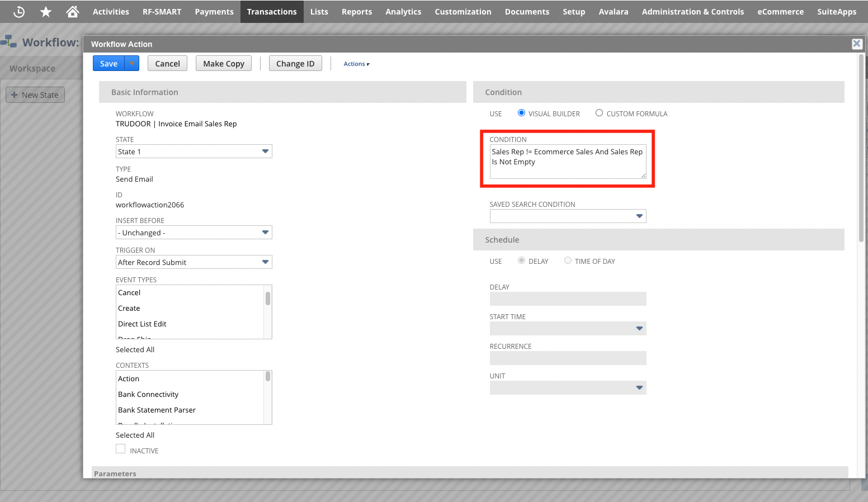Screen dimensions: 868x502
Task: Close the Workflow Action dialog
Action: pyautogui.click(x=857, y=44)
